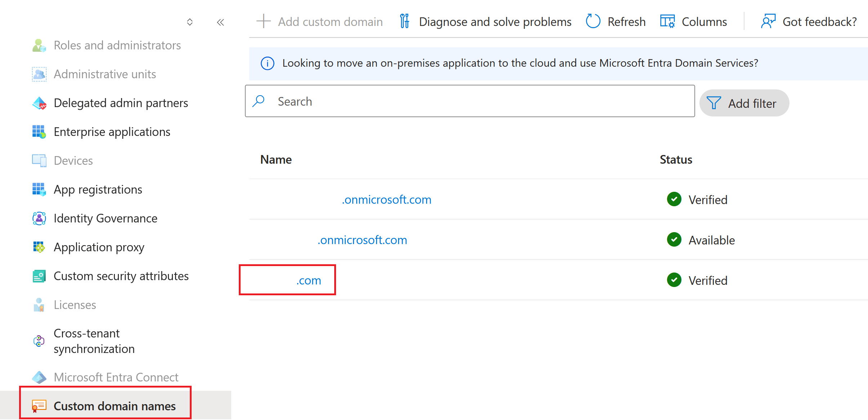Click the Refresh circular arrow icon
Viewport: 868px width, 420px height.
(593, 22)
